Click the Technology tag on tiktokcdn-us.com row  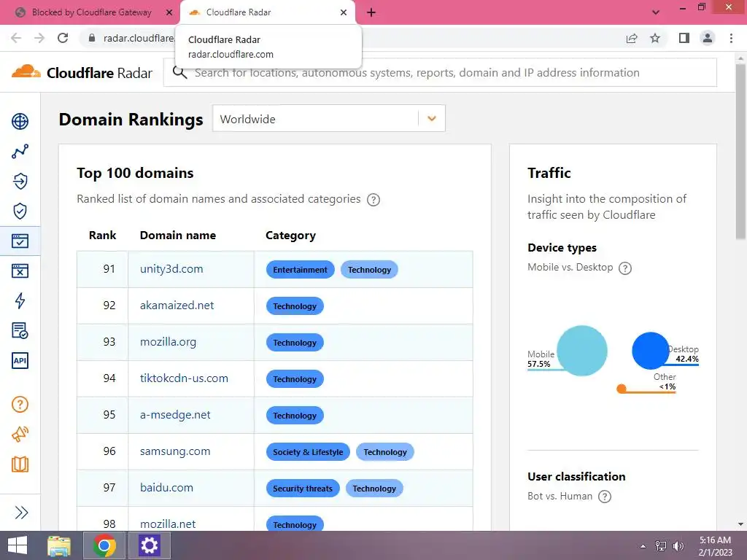(295, 379)
